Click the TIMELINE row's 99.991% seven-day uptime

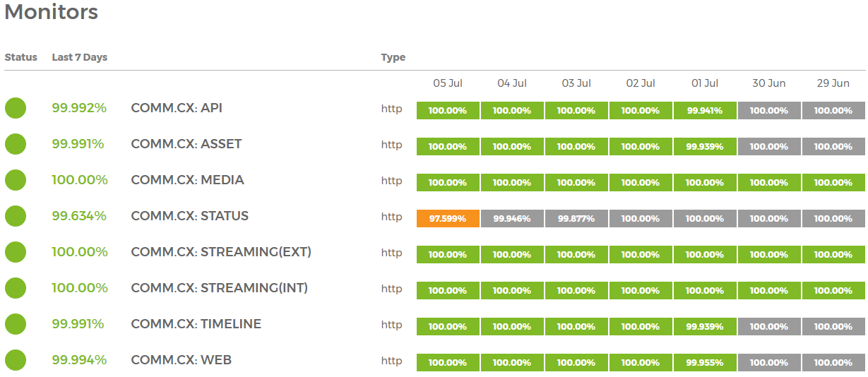point(78,324)
